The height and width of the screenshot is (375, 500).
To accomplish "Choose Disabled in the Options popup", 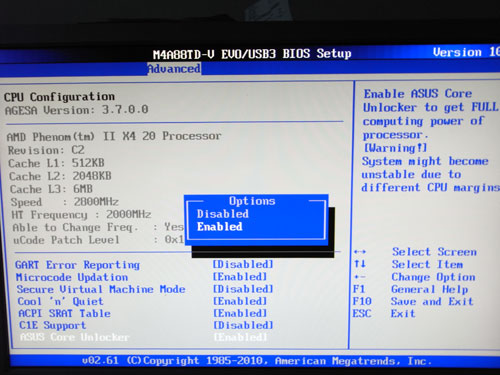I will (x=223, y=214).
